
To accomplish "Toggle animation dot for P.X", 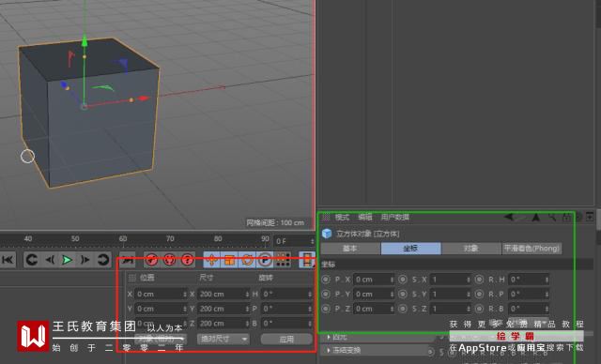I will coord(326,280).
